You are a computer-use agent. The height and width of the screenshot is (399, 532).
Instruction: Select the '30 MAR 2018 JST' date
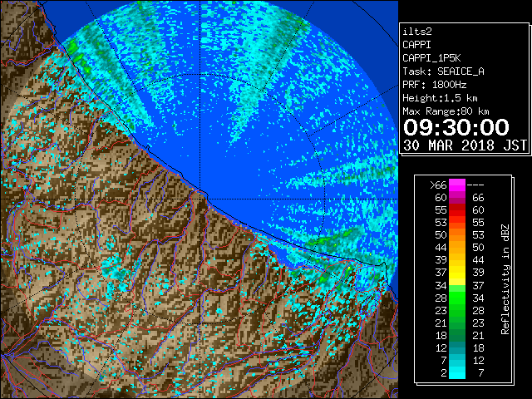point(465,145)
